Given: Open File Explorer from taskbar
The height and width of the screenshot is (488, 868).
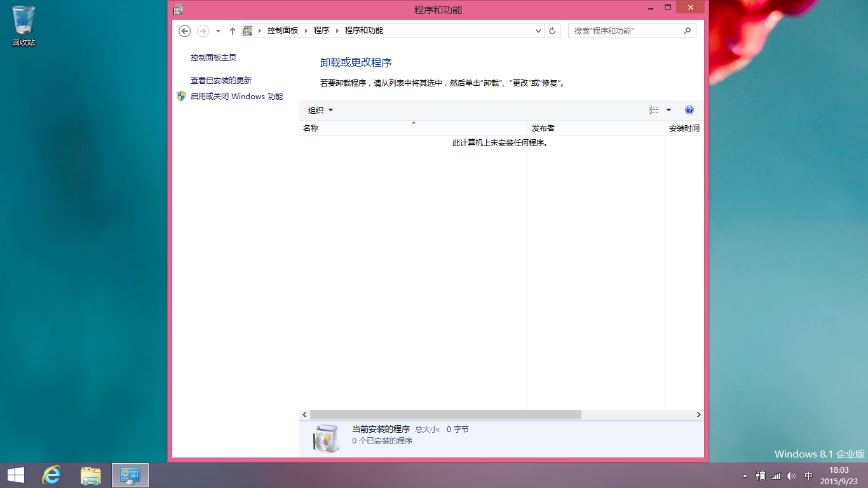Looking at the screenshot, I should click(91, 475).
